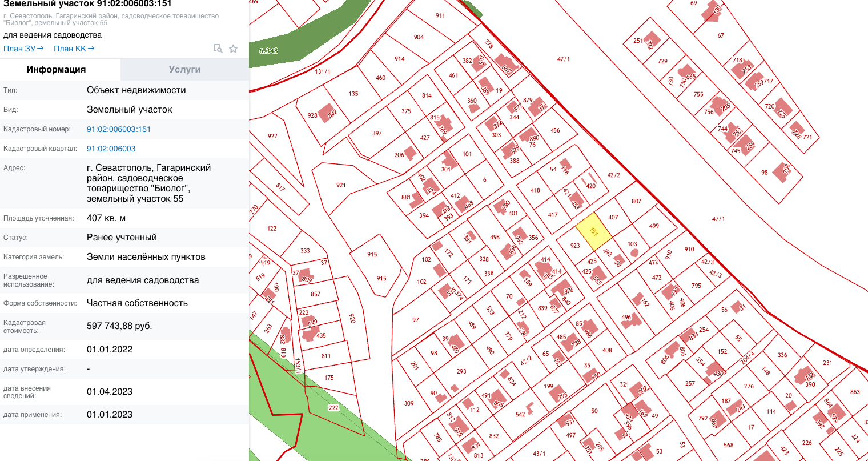Viewport: 868px width, 461px height.
Task: Click the star favorite icon
Action: point(233,49)
